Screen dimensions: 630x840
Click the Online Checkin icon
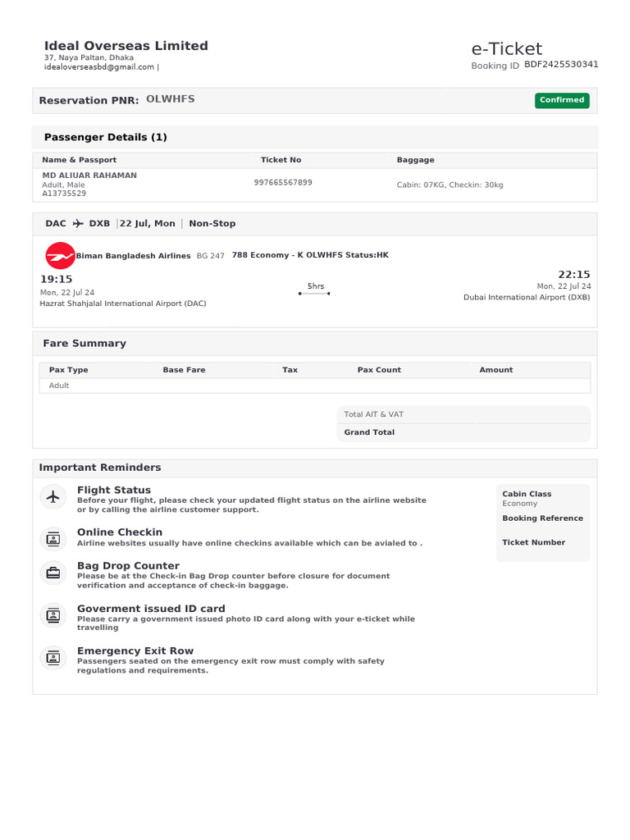pos(53,538)
